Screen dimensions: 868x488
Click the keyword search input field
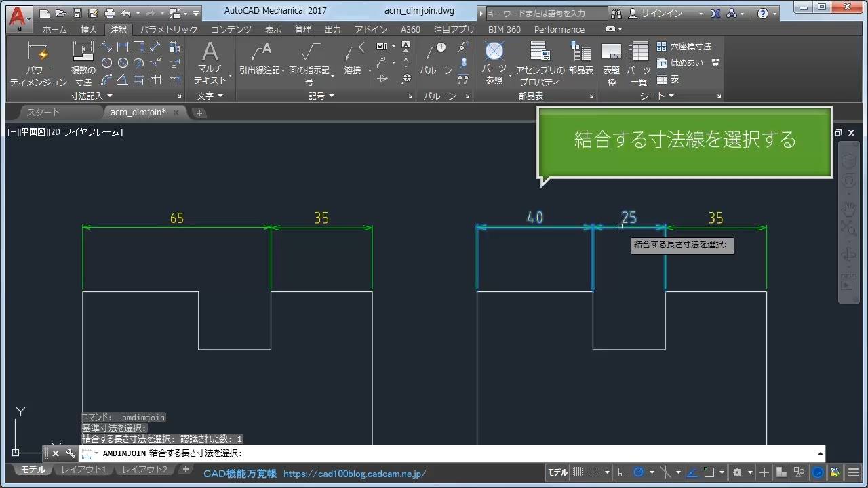coord(547,13)
